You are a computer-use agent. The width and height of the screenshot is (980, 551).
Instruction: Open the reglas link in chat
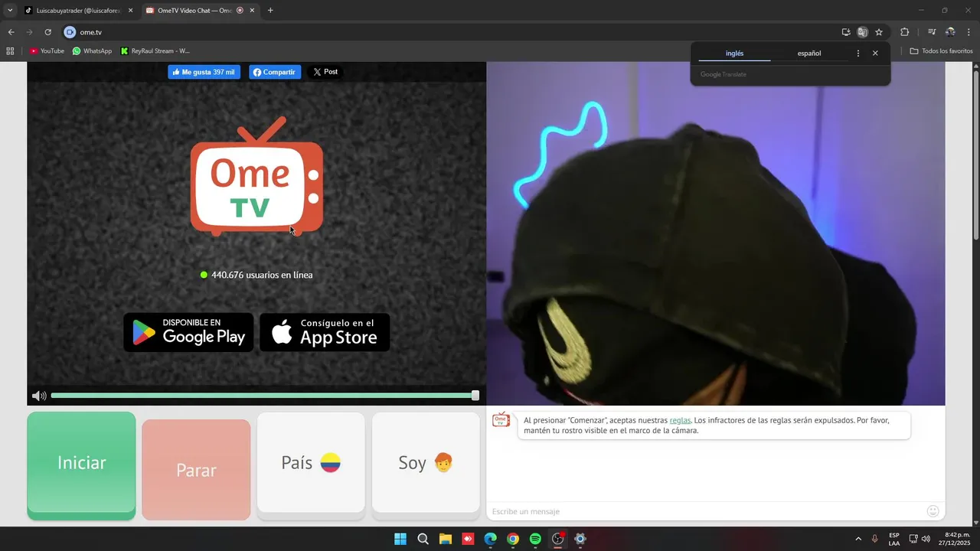(680, 420)
